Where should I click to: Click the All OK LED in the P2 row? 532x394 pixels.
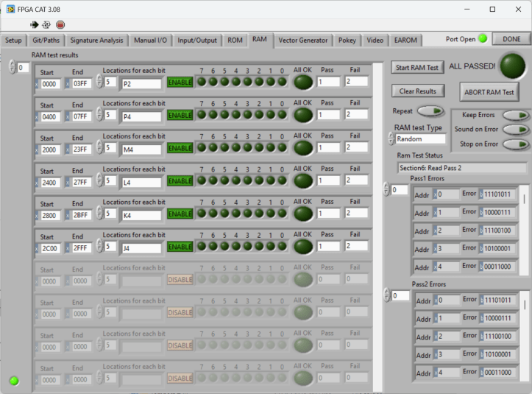point(302,82)
